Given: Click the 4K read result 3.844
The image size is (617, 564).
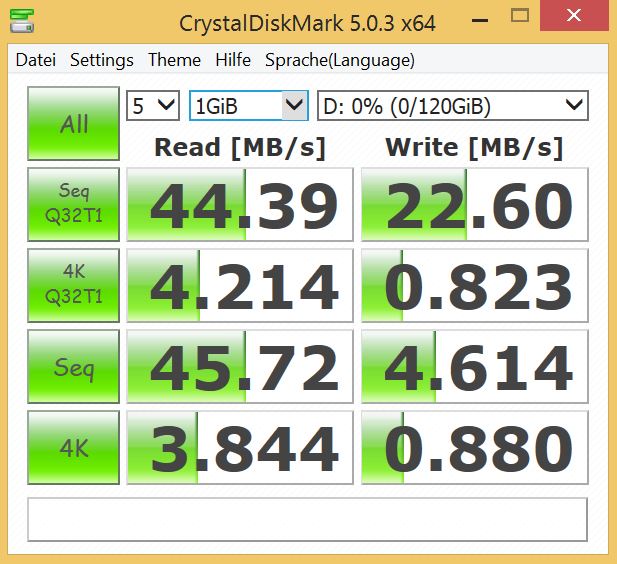Looking at the screenshot, I should [240, 449].
